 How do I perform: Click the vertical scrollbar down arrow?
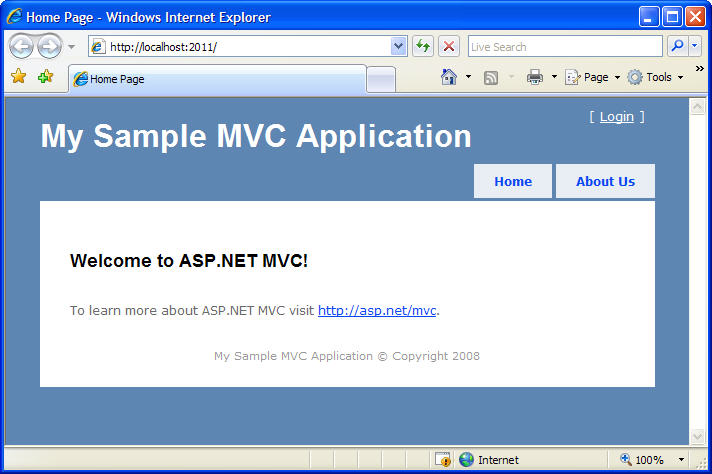(x=697, y=436)
